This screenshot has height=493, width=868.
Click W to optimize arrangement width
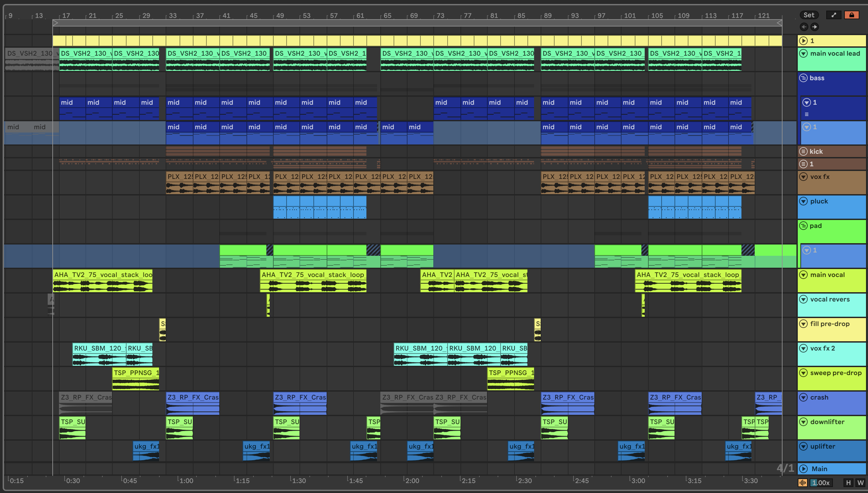click(860, 482)
